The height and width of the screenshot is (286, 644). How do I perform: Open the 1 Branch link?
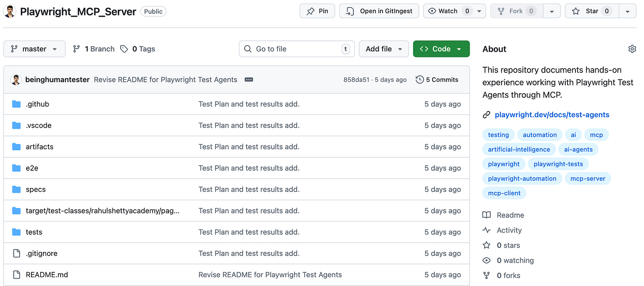pyautogui.click(x=94, y=49)
